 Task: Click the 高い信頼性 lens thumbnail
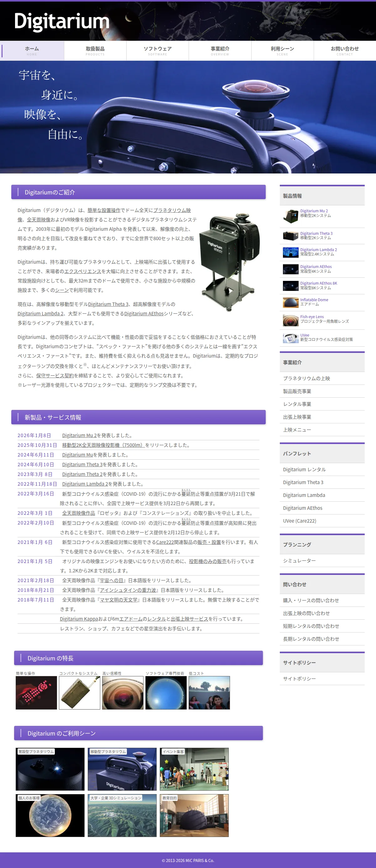point(123,692)
